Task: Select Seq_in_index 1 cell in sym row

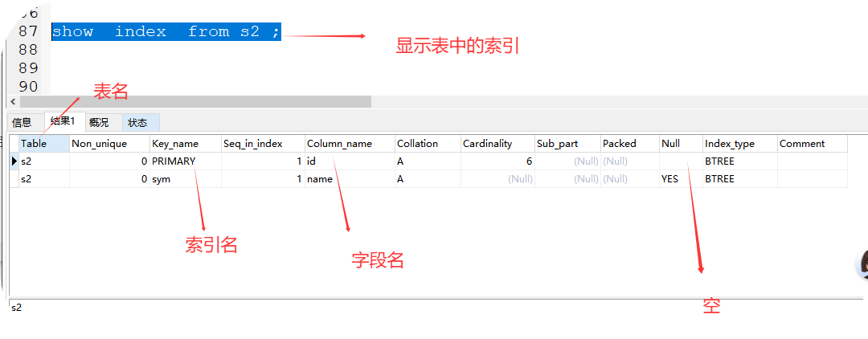Action: pos(263,178)
